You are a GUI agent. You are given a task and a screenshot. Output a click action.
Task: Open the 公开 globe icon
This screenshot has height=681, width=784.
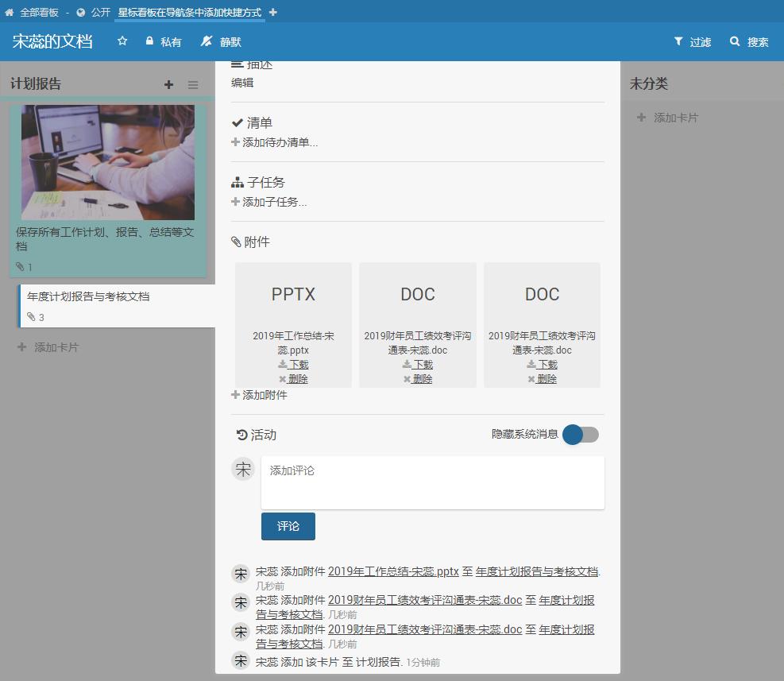[80, 13]
